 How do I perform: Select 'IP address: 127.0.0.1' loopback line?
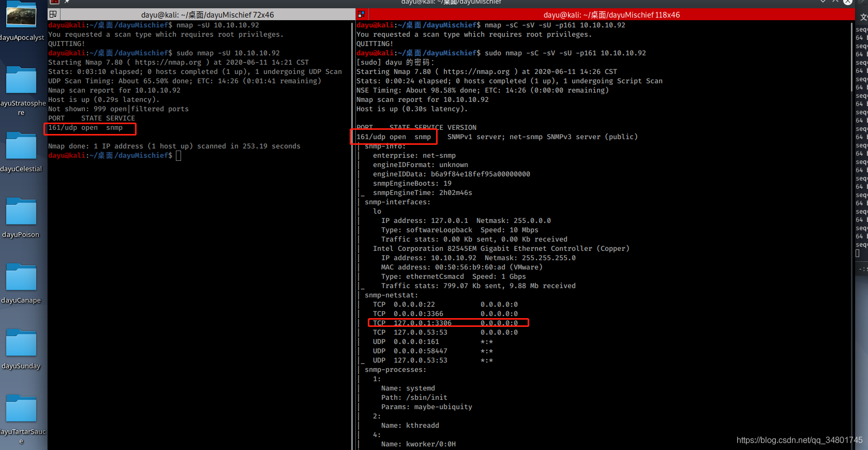click(x=466, y=220)
